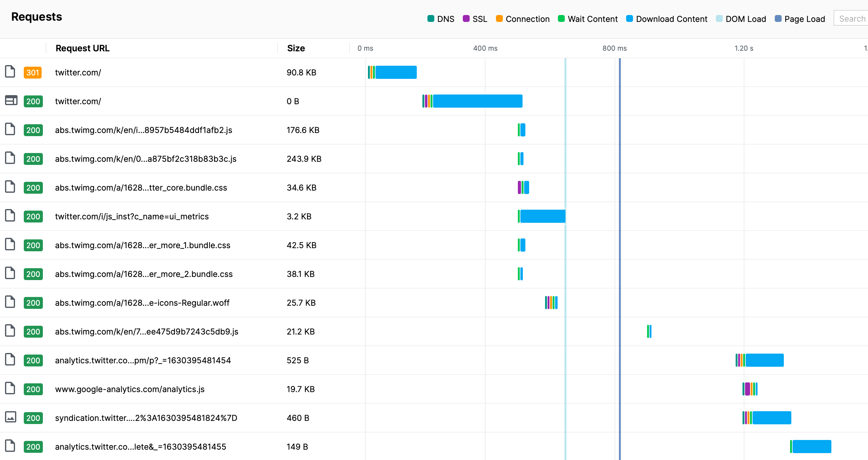Screen dimensions: 868x460
Task: Select the syndication.twitter request URL
Action: pos(146,418)
